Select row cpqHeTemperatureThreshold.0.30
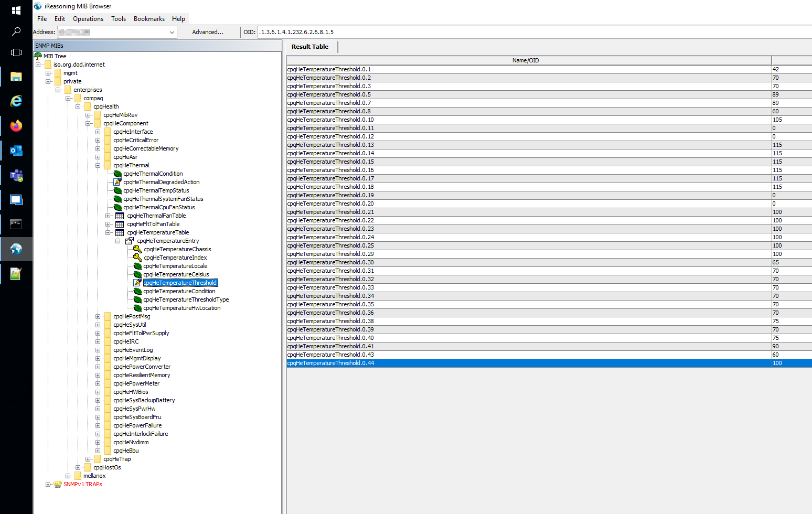The width and height of the screenshot is (812, 514). tap(549, 262)
